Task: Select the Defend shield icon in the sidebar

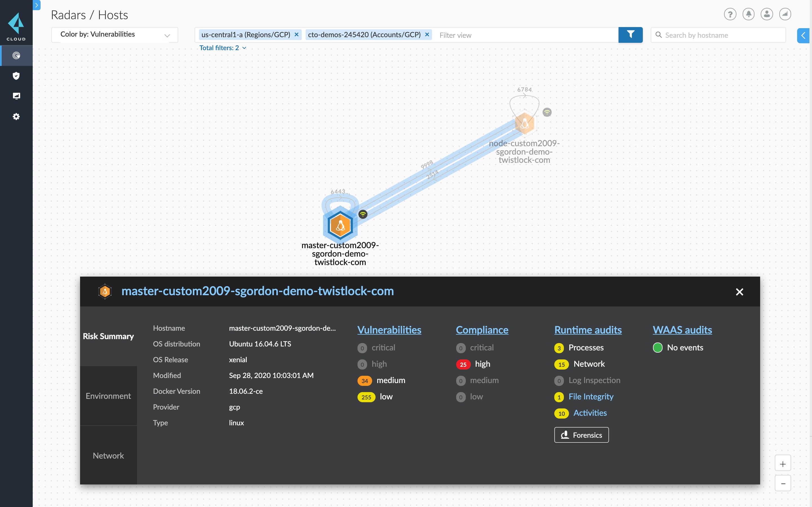Action: click(x=16, y=75)
